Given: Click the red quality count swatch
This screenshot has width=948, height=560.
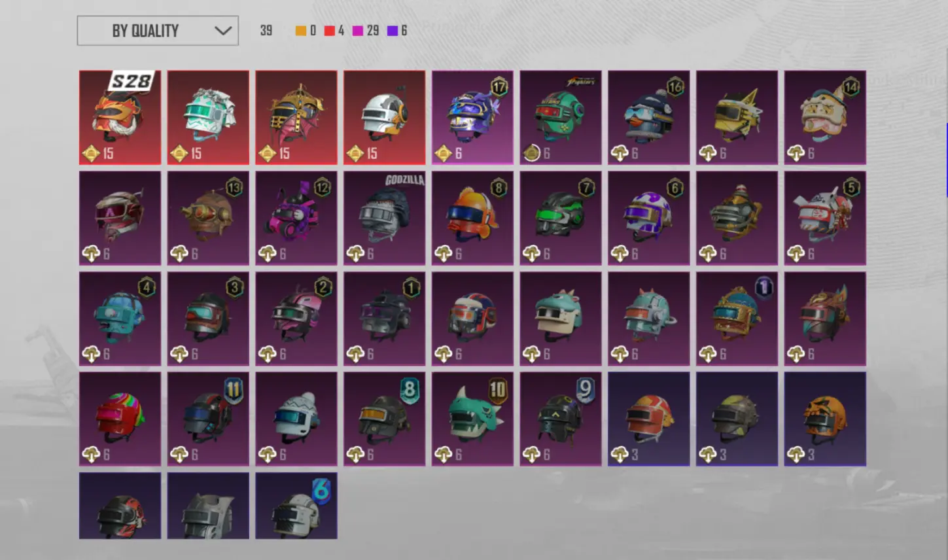Looking at the screenshot, I should (330, 31).
